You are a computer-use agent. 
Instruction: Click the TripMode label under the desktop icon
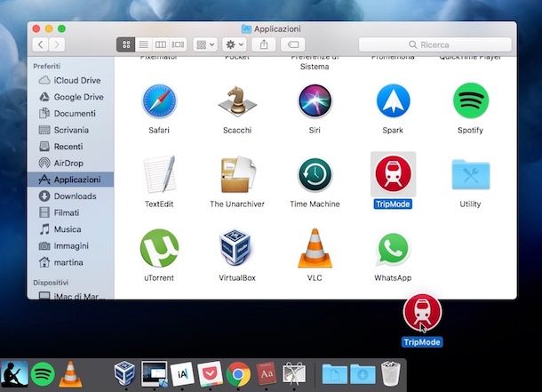pos(422,342)
